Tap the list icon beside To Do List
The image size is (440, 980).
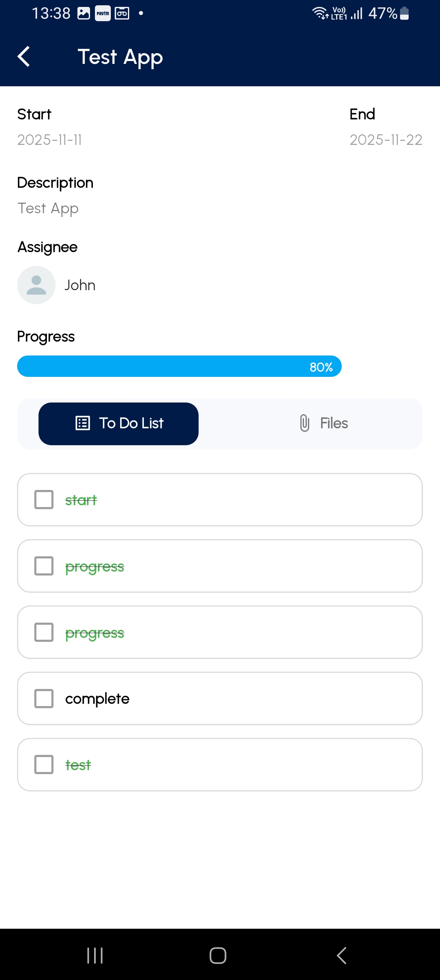click(x=83, y=423)
